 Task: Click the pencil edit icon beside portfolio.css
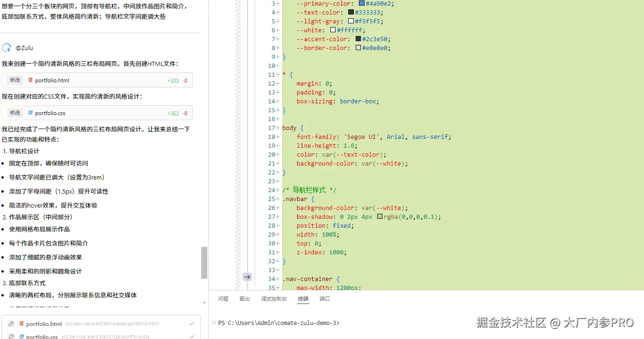click(x=10, y=337)
